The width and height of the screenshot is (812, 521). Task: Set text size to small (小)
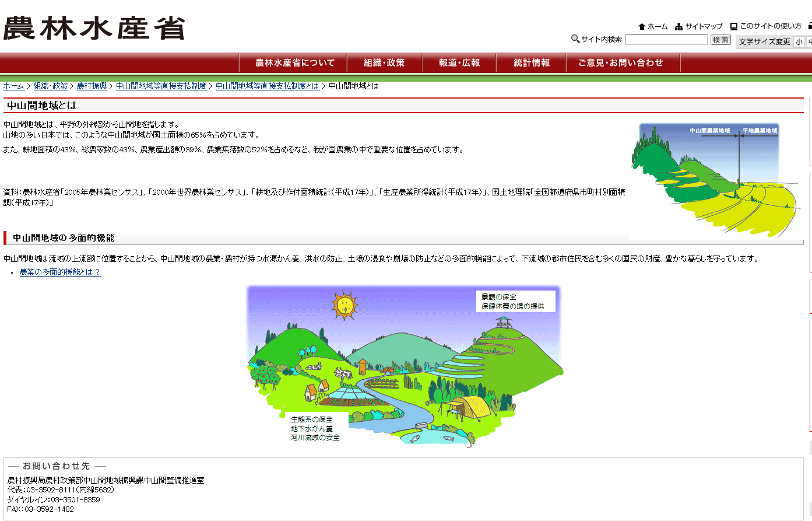[799, 42]
